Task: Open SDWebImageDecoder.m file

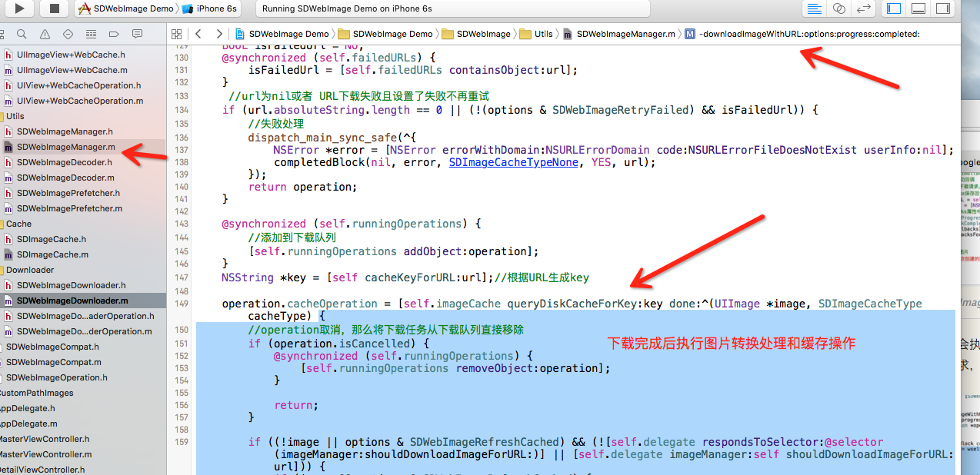Action: point(65,178)
